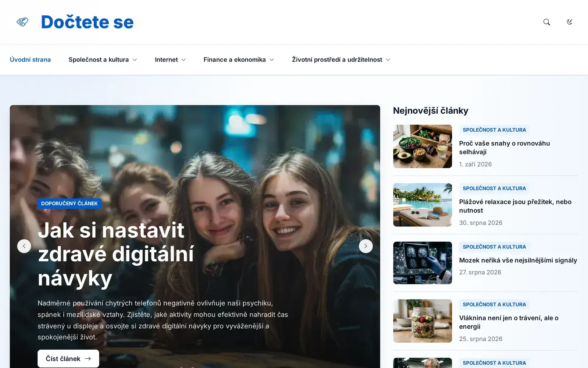588x368 pixels.
Task: Click the granola jar thumbnail
Action: [x=423, y=321]
